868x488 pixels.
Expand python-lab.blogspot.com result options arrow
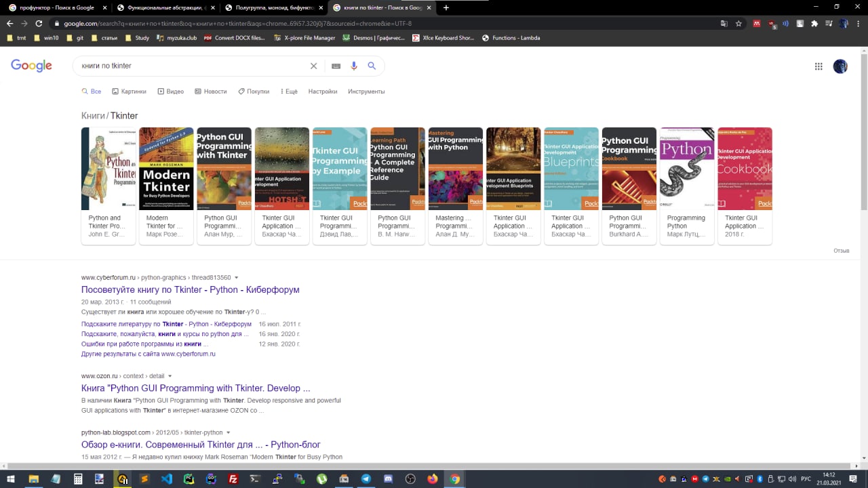click(229, 432)
